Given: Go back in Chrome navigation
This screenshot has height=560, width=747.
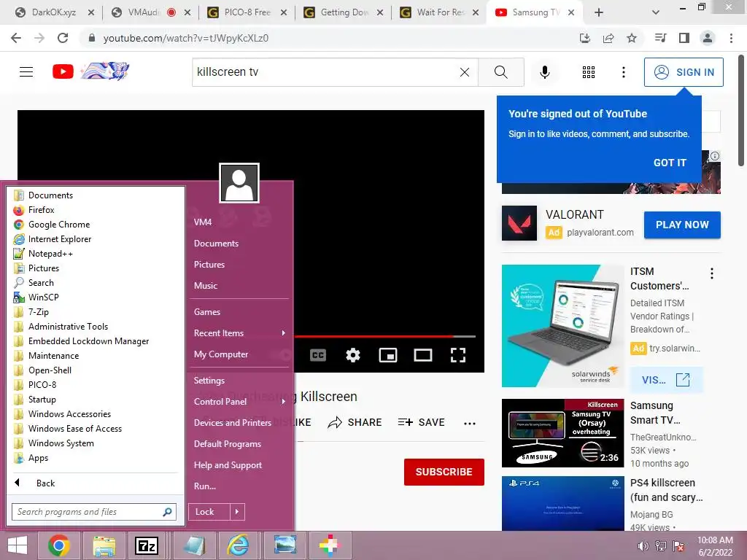Looking at the screenshot, I should point(16,38).
